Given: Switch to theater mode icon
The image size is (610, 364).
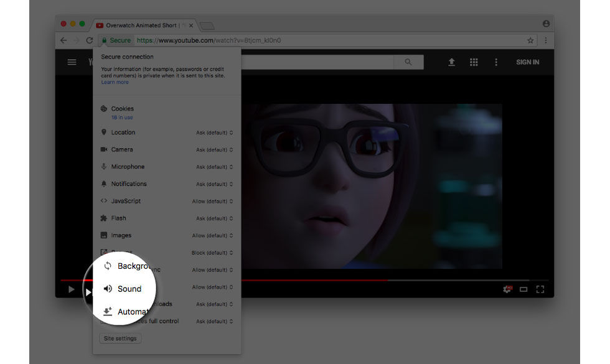Looking at the screenshot, I should [x=523, y=289].
